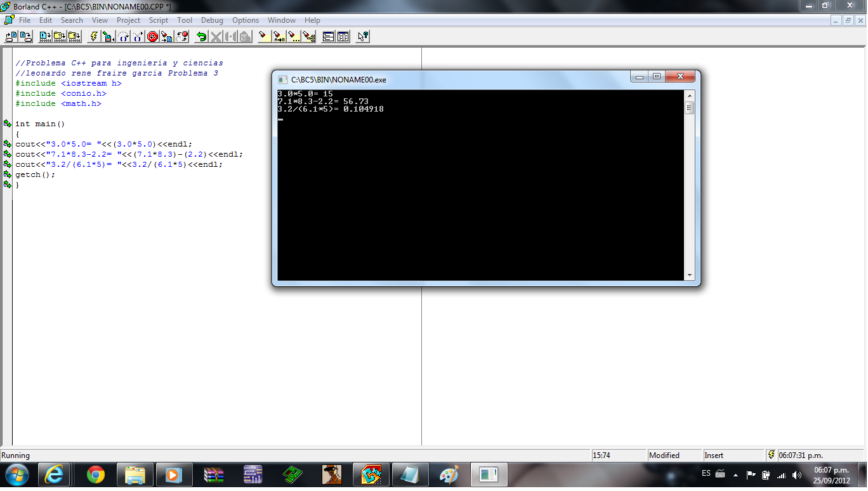868x491 pixels.
Task: Expand the hidden icons arrow in the taskbar tray
Action: coord(736,475)
